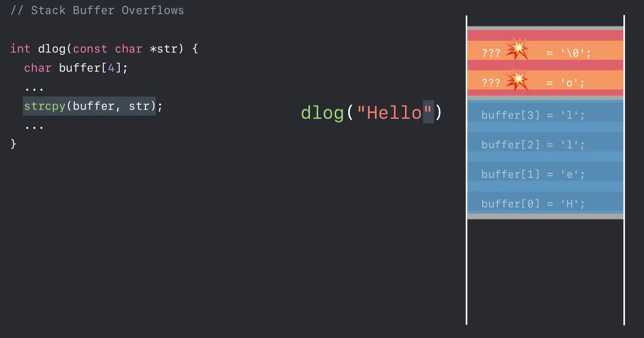The image size is (644, 338).
Task: Click the empty stack area below buffer[0]
Action: click(x=545, y=271)
